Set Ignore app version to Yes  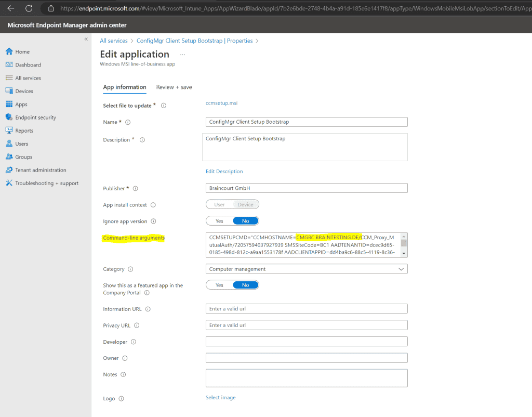coord(218,220)
